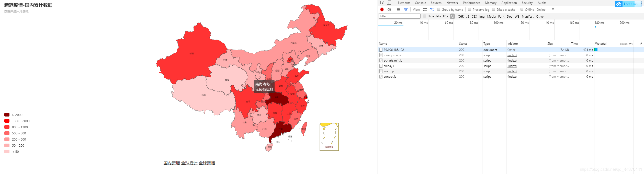Focus the network Filter input field
Image resolution: width=644 pixels, height=174 pixels.
tap(400, 16)
